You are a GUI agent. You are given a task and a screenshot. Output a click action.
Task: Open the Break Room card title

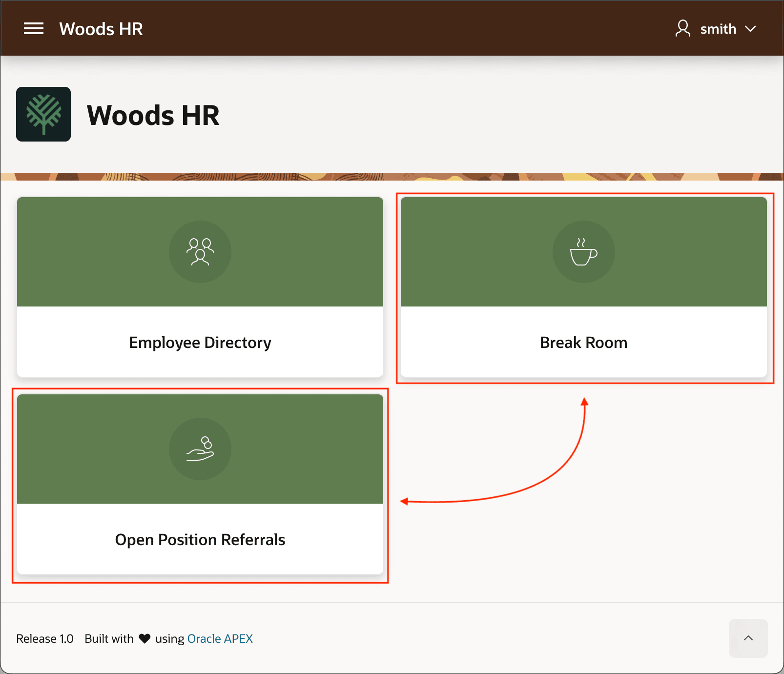pyautogui.click(x=584, y=343)
